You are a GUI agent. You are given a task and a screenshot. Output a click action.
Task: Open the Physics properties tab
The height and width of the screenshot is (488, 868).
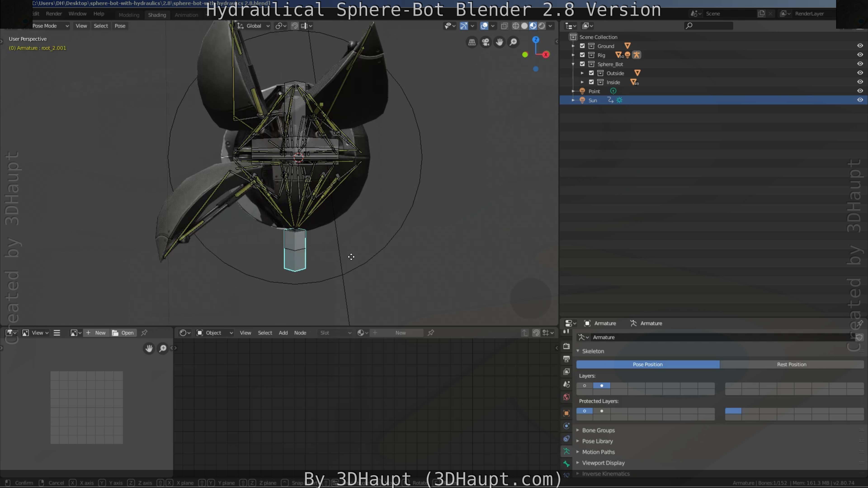tap(566, 426)
